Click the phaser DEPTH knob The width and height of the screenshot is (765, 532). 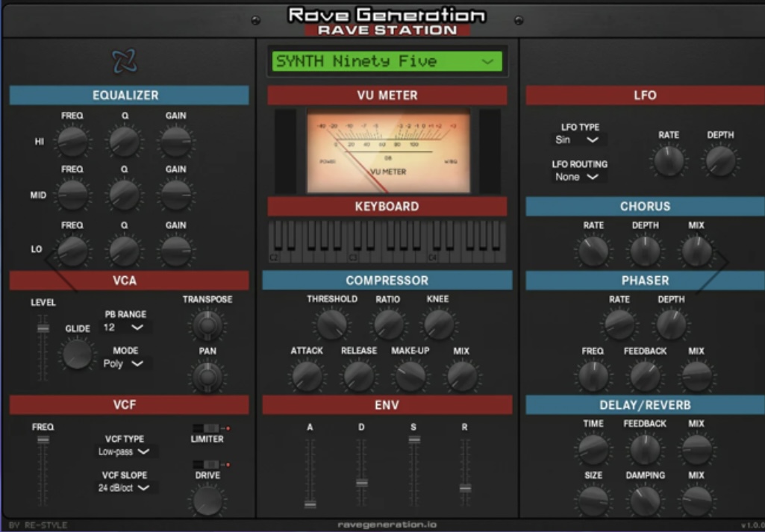click(x=671, y=325)
